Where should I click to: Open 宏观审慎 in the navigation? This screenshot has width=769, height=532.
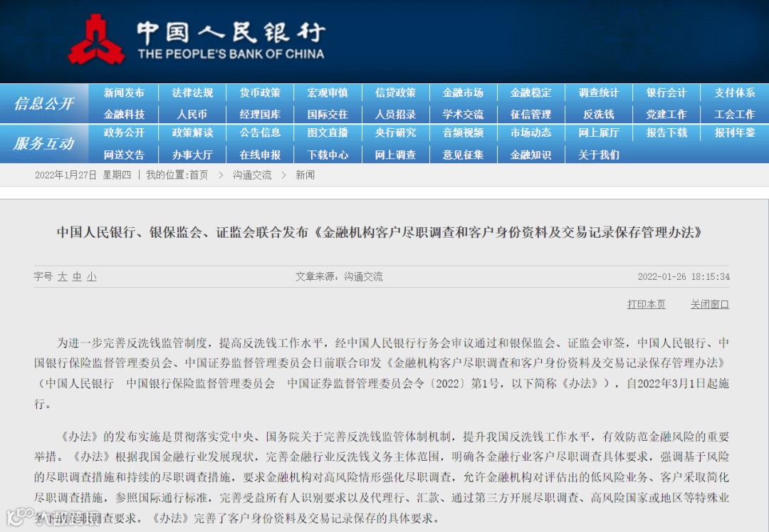328,93
